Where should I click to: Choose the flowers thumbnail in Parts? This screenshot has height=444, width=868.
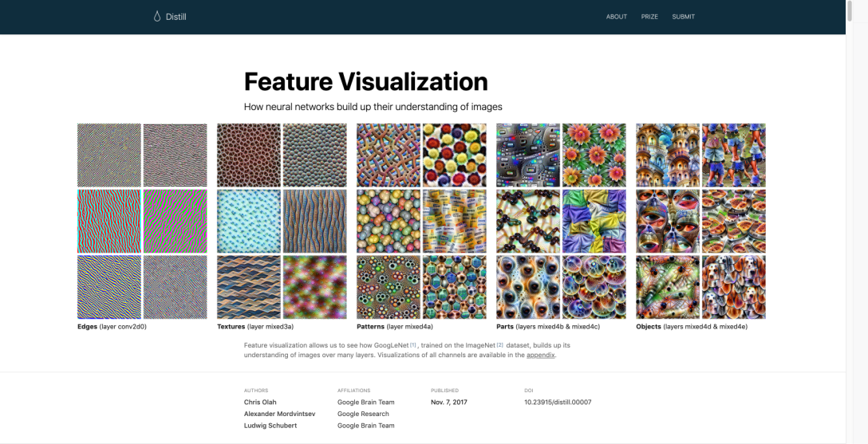tap(594, 155)
